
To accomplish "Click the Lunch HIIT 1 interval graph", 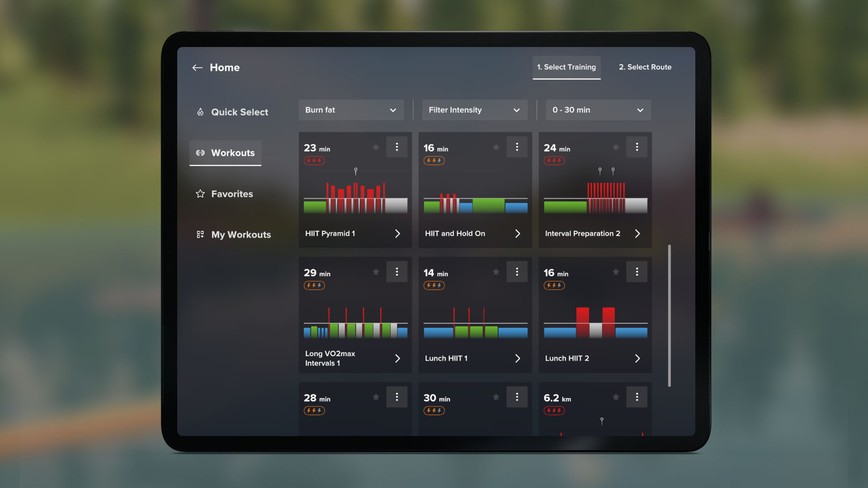I will 476,323.
